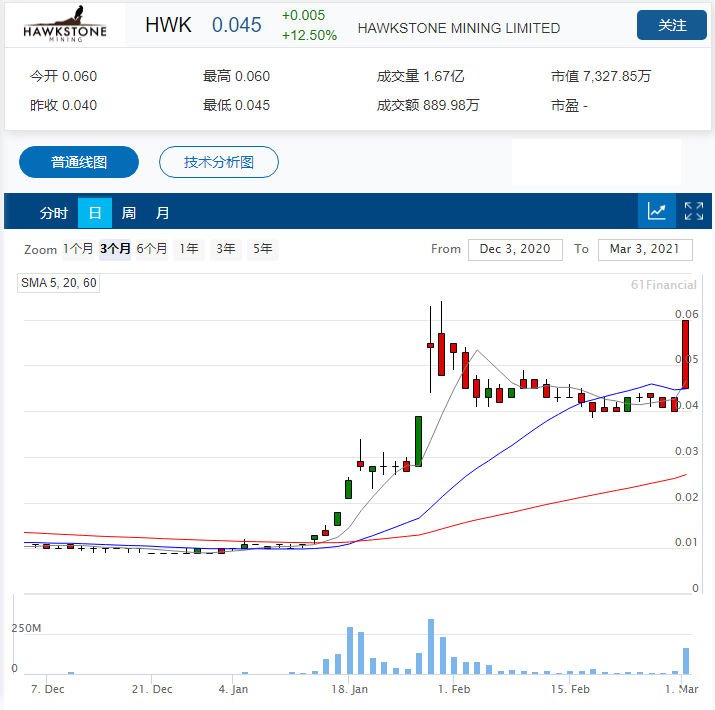Select the 日 daily tab
Image resolution: width=715 pixels, height=710 pixels.
95,212
